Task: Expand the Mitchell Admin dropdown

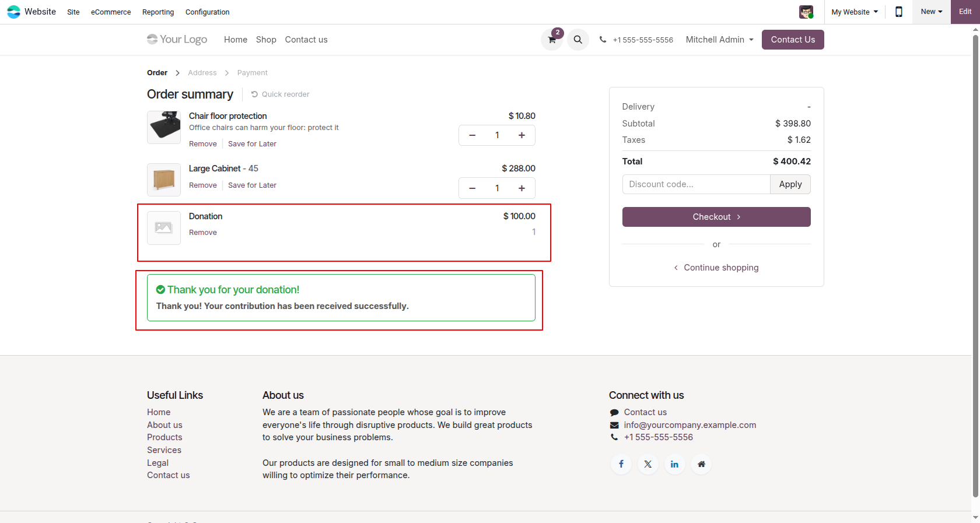Action: pyautogui.click(x=720, y=40)
